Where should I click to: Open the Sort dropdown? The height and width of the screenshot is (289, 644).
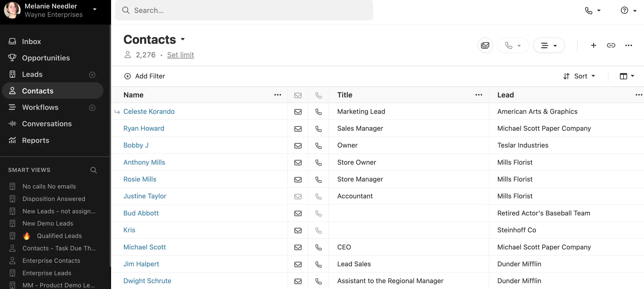click(579, 76)
